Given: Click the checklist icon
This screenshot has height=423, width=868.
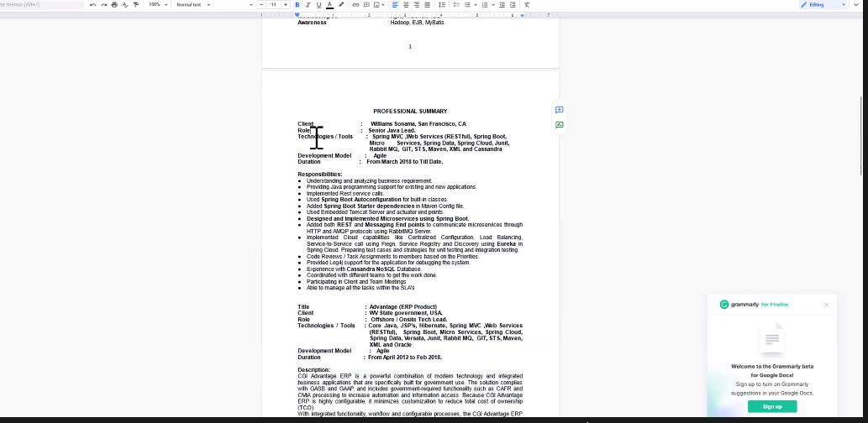Looking at the screenshot, I should tap(456, 4).
